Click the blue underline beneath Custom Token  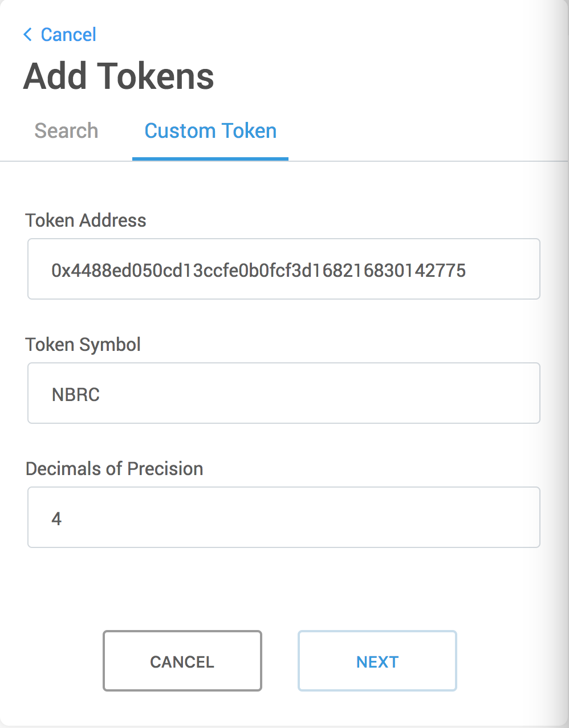click(x=210, y=159)
